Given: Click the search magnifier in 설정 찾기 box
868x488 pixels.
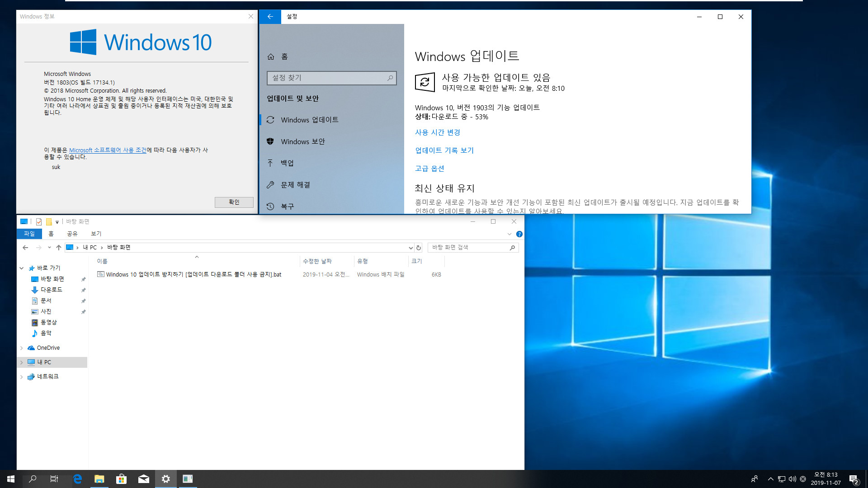Looking at the screenshot, I should (390, 78).
